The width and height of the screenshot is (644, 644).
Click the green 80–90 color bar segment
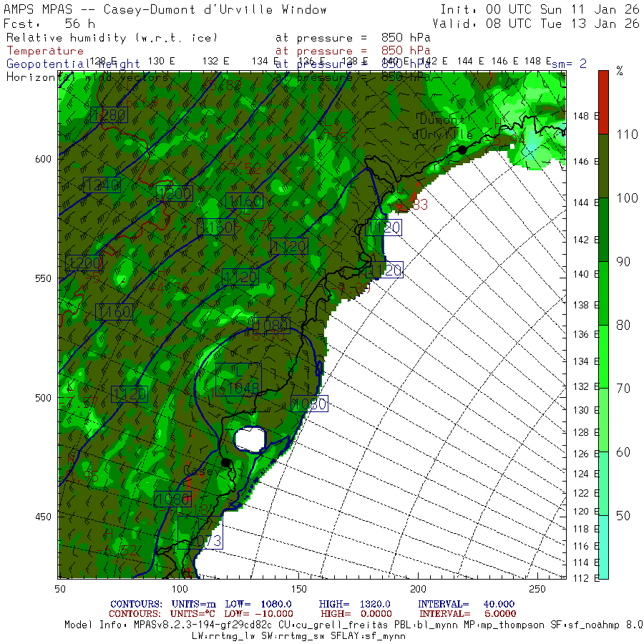tap(603, 293)
